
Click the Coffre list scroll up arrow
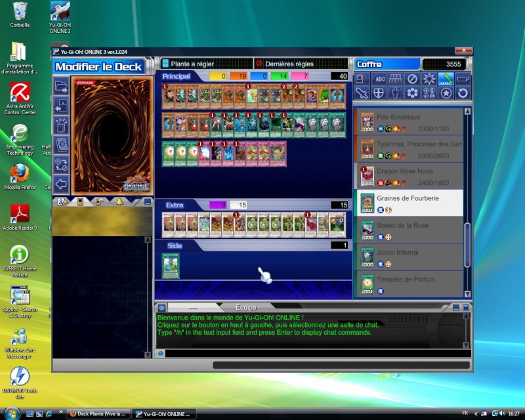pyautogui.click(x=467, y=112)
